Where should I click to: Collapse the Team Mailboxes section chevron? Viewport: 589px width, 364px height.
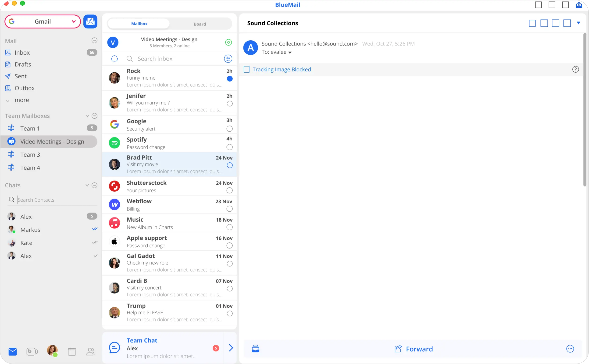coord(87,116)
